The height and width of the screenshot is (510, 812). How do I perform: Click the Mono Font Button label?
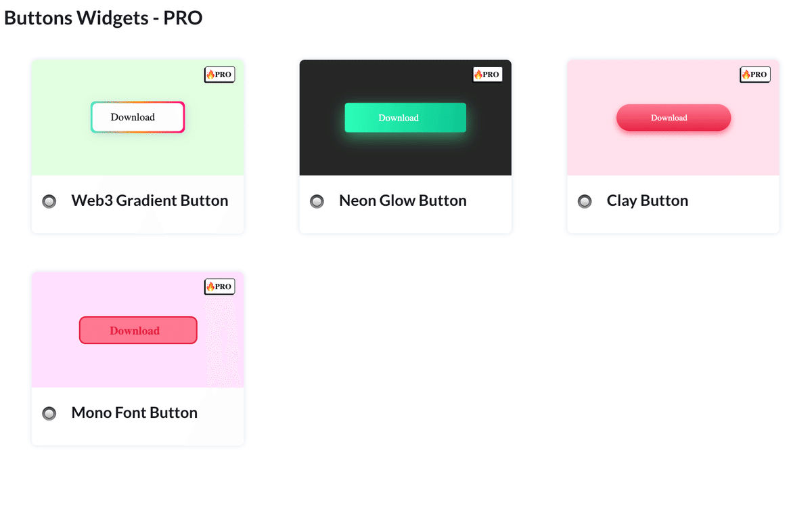(x=134, y=412)
